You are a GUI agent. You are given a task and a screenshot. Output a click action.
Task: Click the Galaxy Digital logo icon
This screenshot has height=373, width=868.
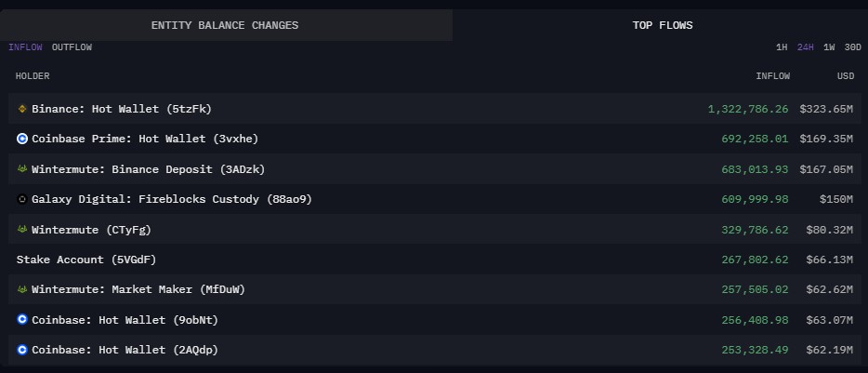22,199
